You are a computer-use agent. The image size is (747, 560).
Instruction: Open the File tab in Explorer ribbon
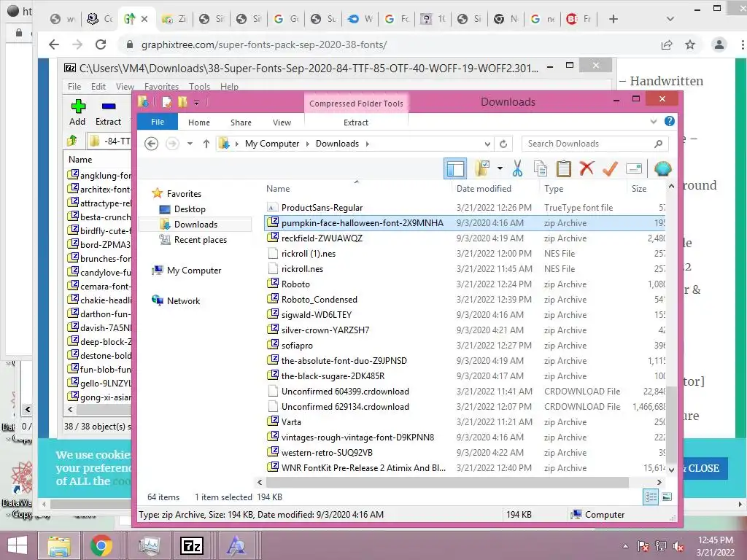tap(158, 122)
